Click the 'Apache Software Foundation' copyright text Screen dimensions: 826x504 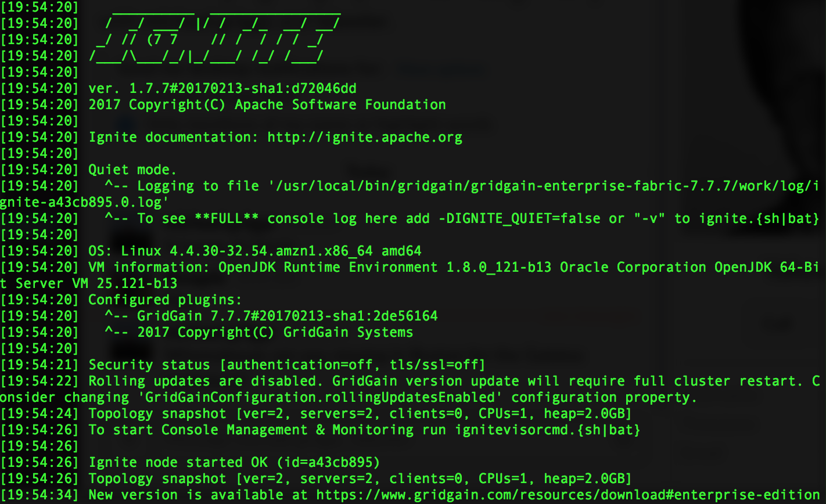(340, 105)
